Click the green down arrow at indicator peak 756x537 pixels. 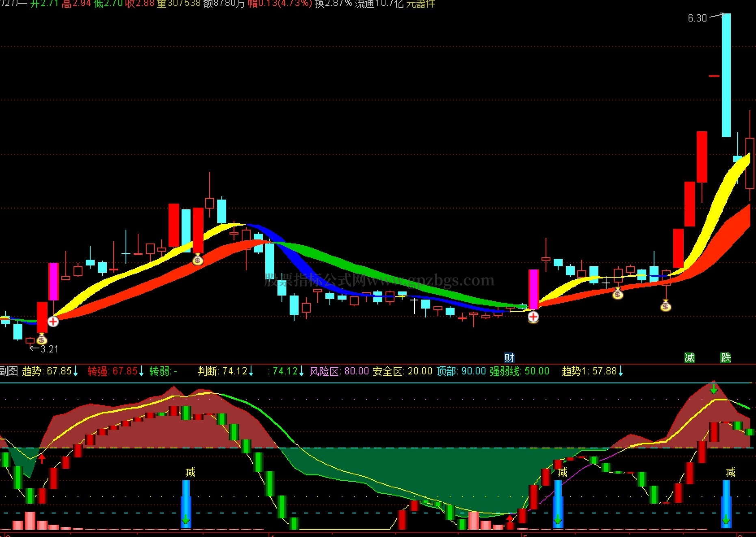714,389
